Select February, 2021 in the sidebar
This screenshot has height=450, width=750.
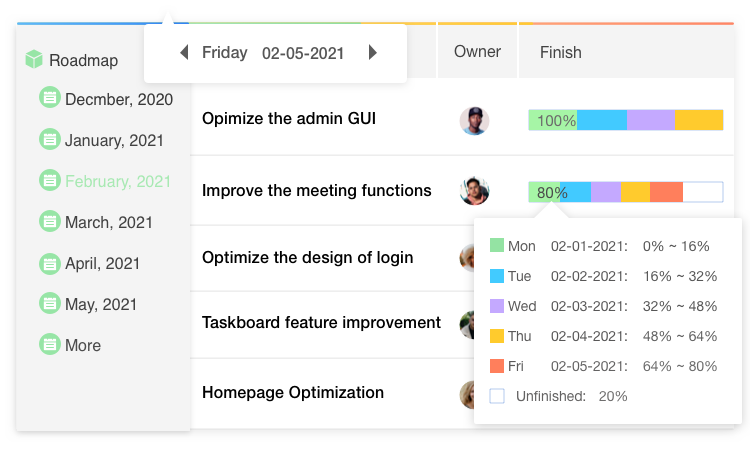coord(118,181)
